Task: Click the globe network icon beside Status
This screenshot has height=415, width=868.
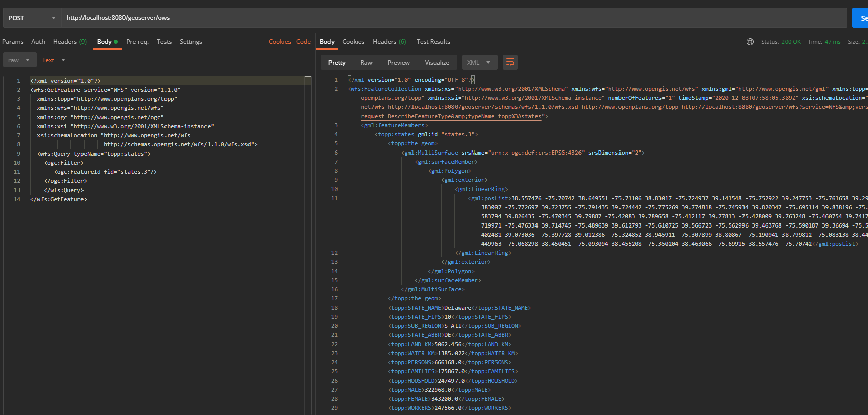Action: pyautogui.click(x=750, y=42)
